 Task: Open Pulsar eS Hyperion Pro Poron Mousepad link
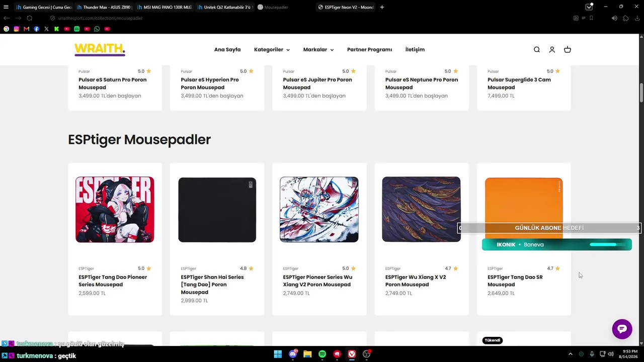coord(210,83)
